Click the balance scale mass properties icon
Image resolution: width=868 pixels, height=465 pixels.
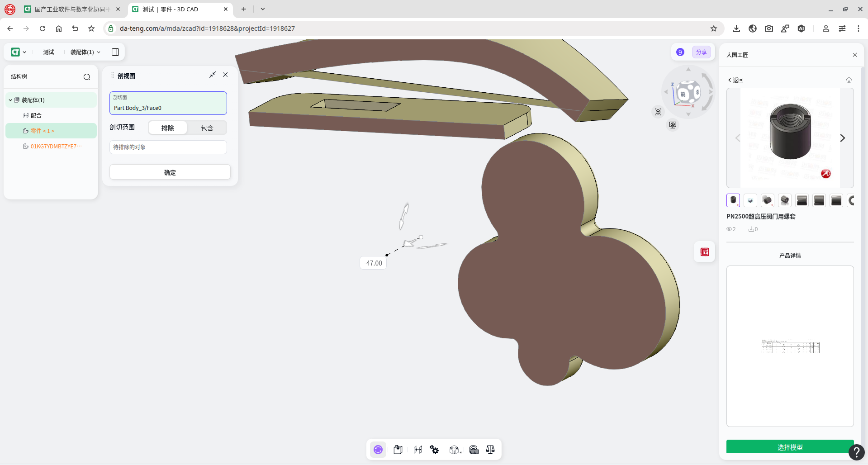[x=490, y=450]
